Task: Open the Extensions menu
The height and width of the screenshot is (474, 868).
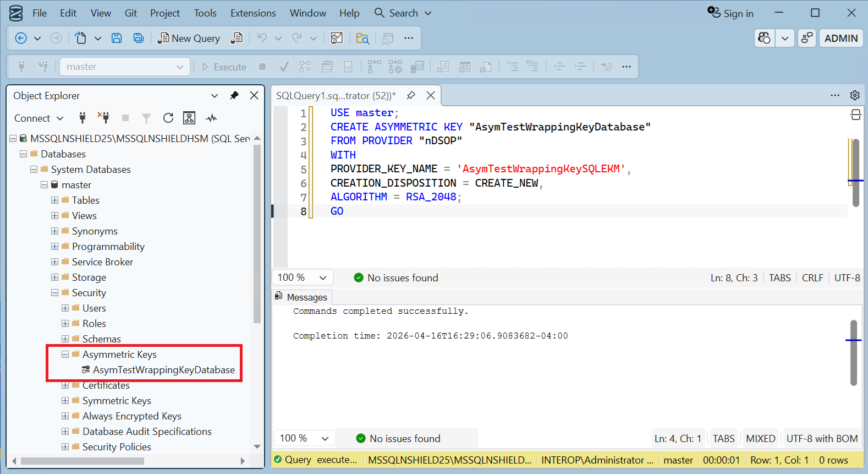Action: point(253,13)
